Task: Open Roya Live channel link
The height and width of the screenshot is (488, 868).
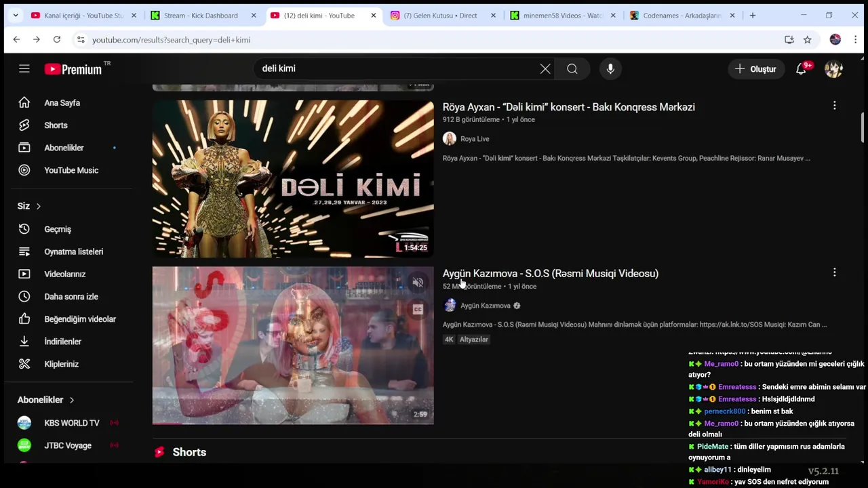Action: tap(475, 139)
